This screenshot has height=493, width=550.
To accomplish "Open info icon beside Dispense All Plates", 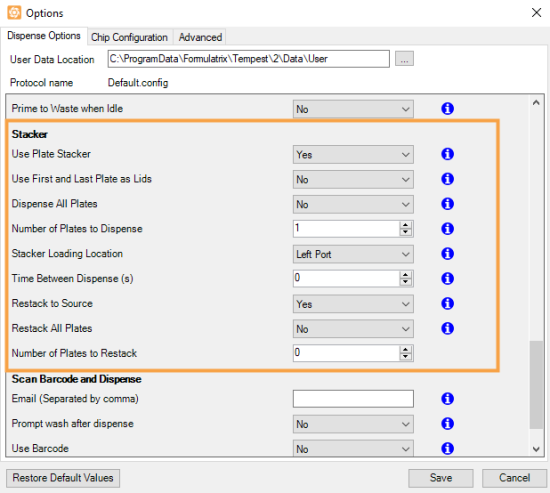I will [x=447, y=204].
